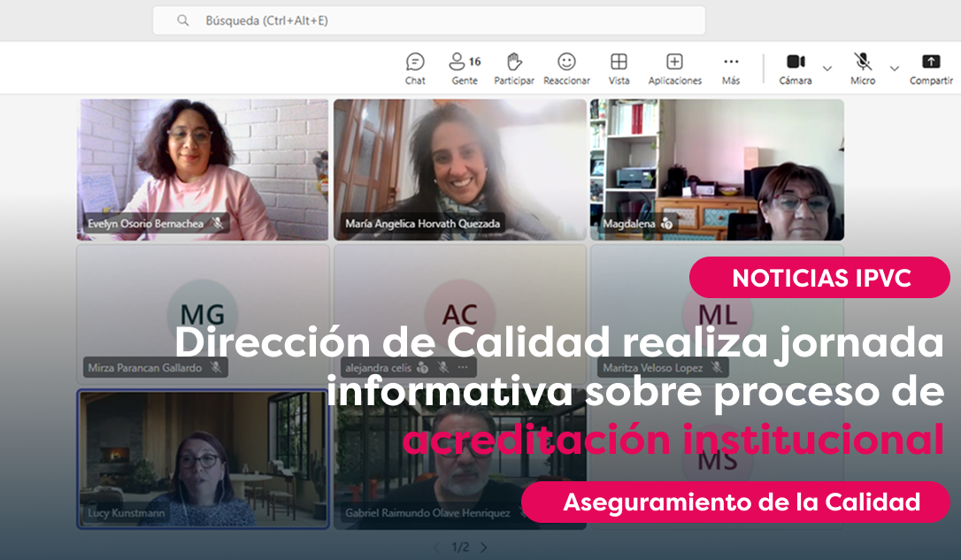Go to next participant page arrow
Screen dimensions: 961x560
pos(483,548)
